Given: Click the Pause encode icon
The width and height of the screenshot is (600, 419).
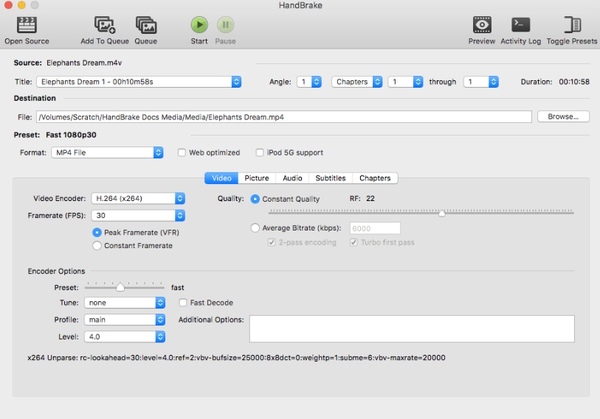Looking at the screenshot, I should point(226,23).
